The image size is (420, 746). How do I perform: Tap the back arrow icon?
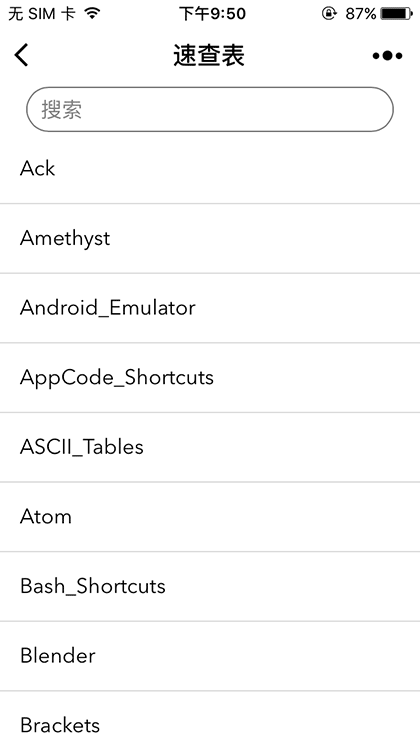pos(21,55)
